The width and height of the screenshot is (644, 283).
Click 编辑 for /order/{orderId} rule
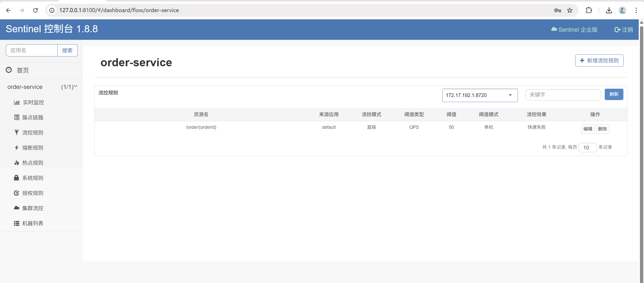(x=588, y=129)
